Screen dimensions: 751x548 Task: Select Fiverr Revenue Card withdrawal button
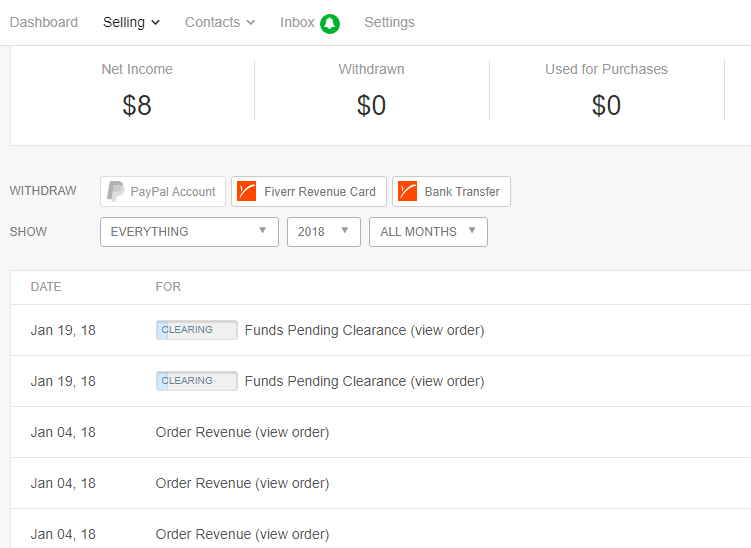pyautogui.click(x=308, y=192)
